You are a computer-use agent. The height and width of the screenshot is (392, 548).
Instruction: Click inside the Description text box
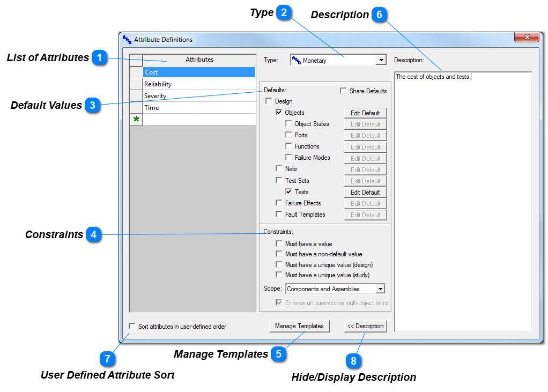463,202
